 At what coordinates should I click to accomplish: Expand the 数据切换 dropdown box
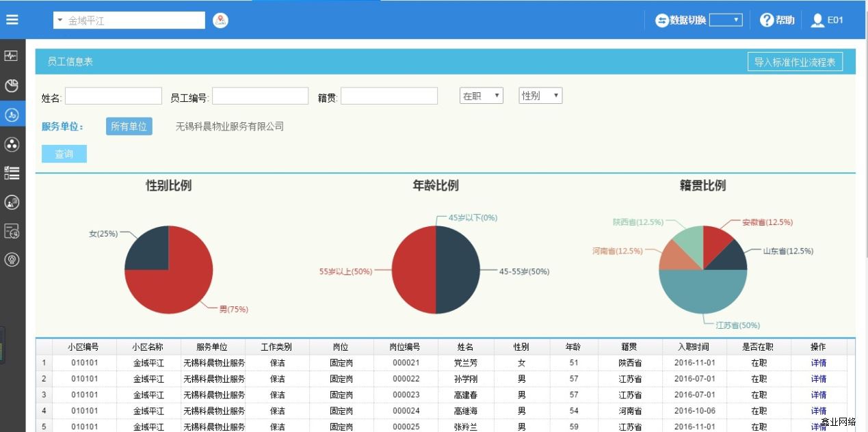pyautogui.click(x=726, y=21)
